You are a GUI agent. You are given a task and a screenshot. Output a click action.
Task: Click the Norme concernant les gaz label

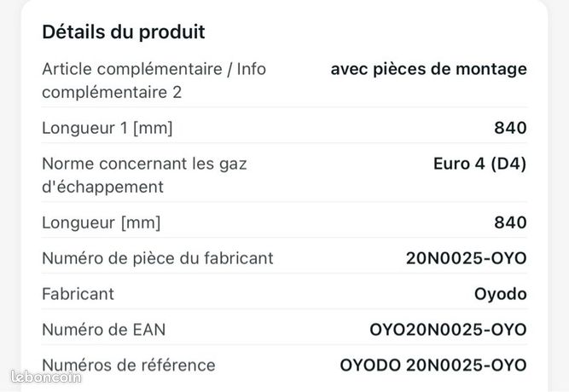[144, 164]
